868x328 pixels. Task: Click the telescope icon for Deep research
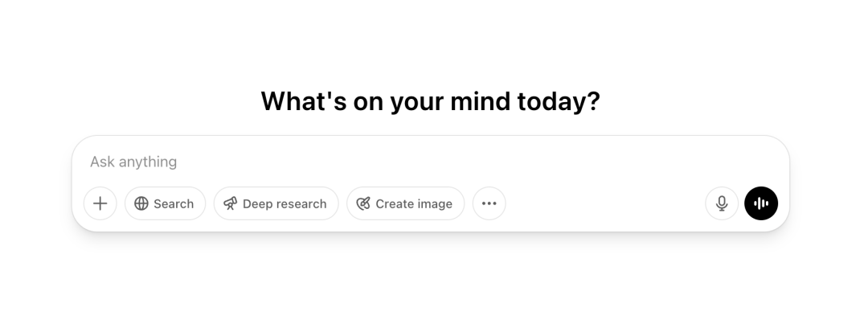231,203
